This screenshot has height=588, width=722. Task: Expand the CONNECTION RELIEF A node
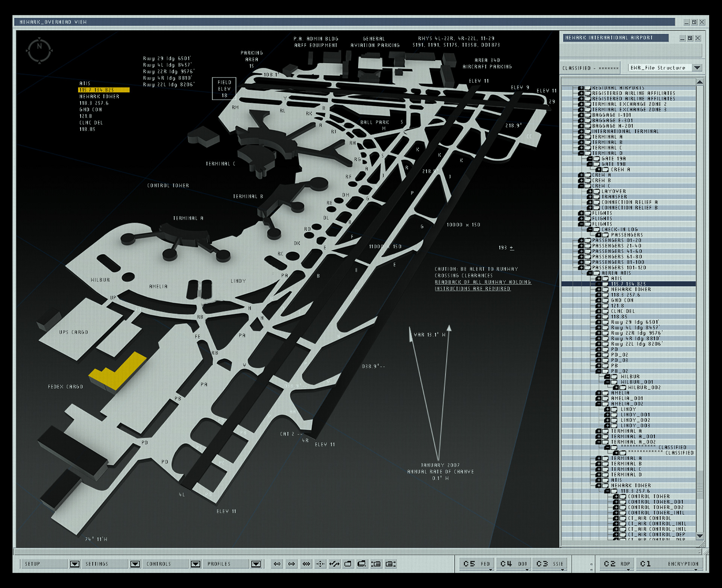click(590, 202)
